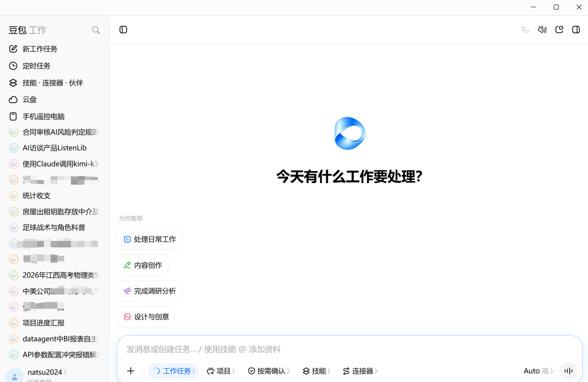The width and height of the screenshot is (588, 382).
Task: Open chat API参数配置冲突报错
Action: (54, 355)
